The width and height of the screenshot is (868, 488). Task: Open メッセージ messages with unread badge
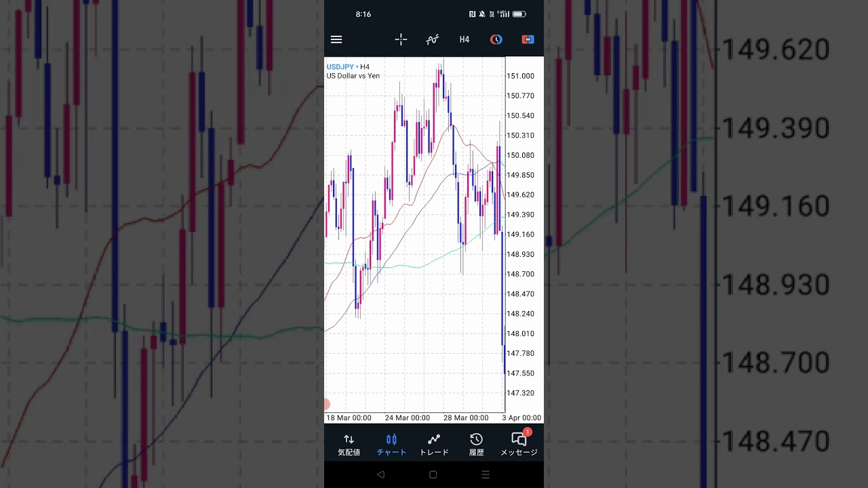click(x=519, y=445)
